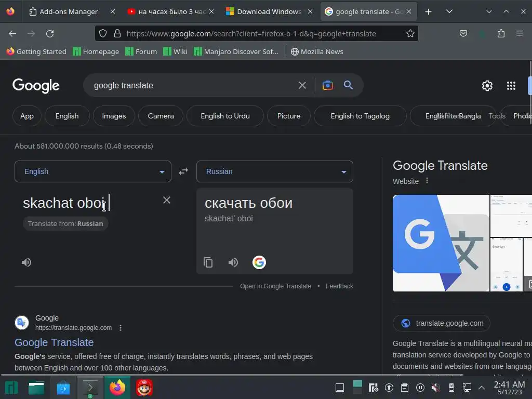Select the source language English dropdown
The width and height of the screenshot is (532, 399).
point(93,171)
